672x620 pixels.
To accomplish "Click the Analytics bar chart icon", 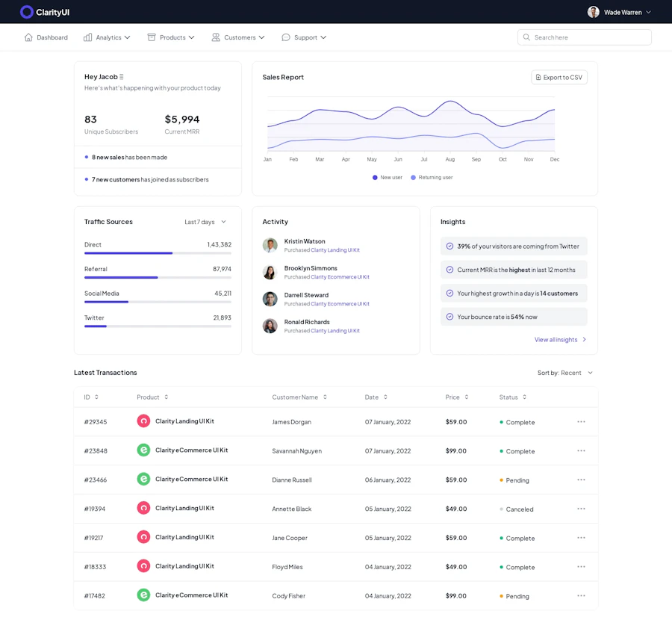I will tap(87, 37).
